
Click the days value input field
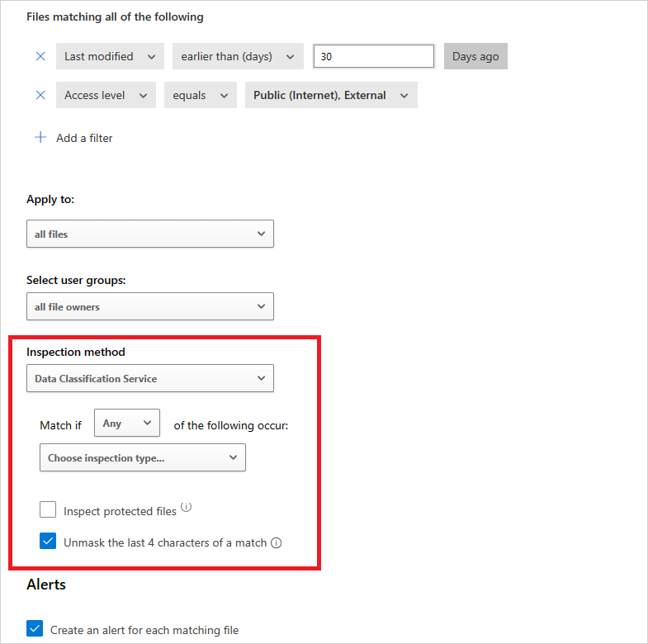coord(374,56)
